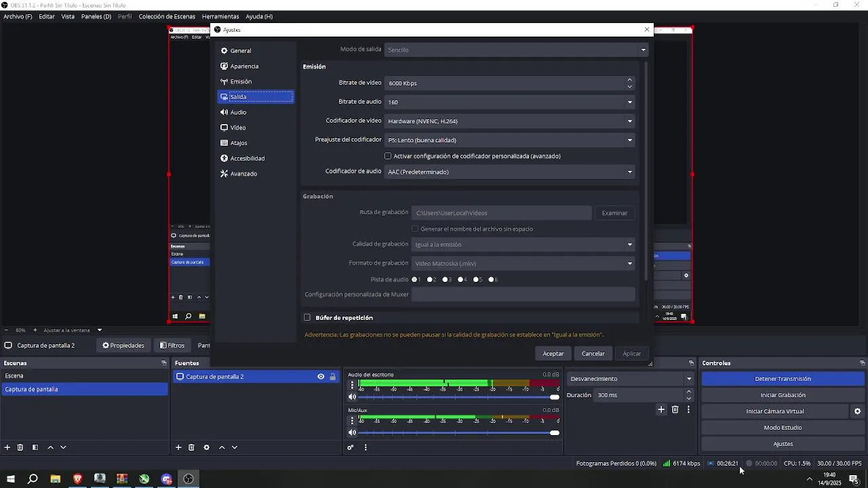The width and height of the screenshot is (868, 488).
Task: Open OBS Studio in the Windows taskbar
Action: pyautogui.click(x=189, y=479)
